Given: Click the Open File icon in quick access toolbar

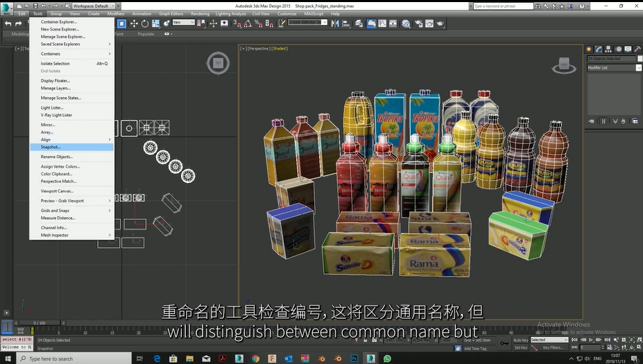Looking at the screenshot, I should coord(27,6).
